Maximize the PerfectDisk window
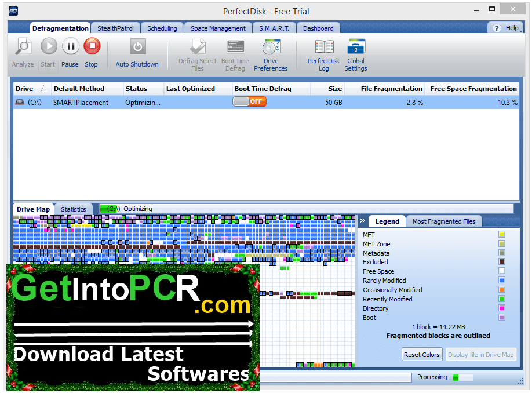 [492, 9]
